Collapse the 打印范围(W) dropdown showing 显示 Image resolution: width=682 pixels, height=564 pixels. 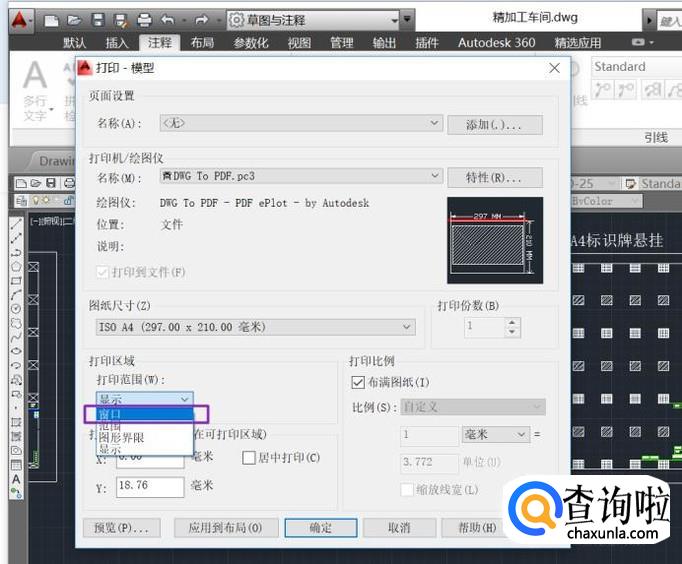pyautogui.click(x=144, y=399)
